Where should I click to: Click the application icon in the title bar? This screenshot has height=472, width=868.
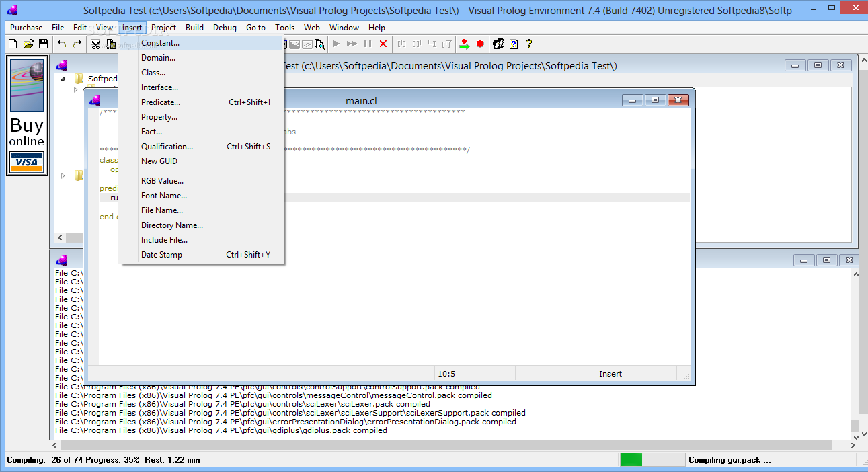point(12,10)
